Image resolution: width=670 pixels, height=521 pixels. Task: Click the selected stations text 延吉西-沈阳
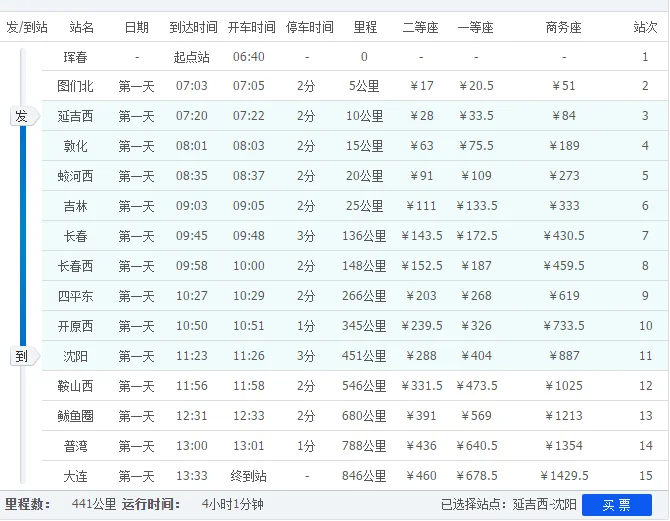point(545,504)
